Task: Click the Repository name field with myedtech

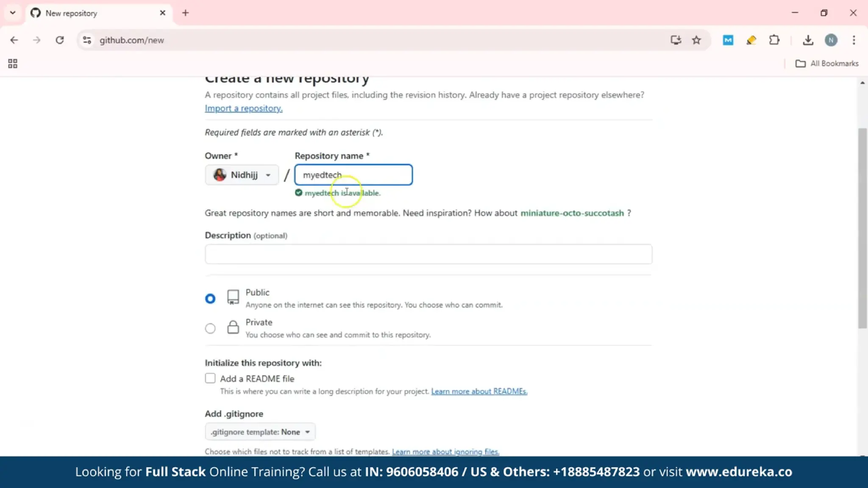Action: pyautogui.click(x=353, y=175)
